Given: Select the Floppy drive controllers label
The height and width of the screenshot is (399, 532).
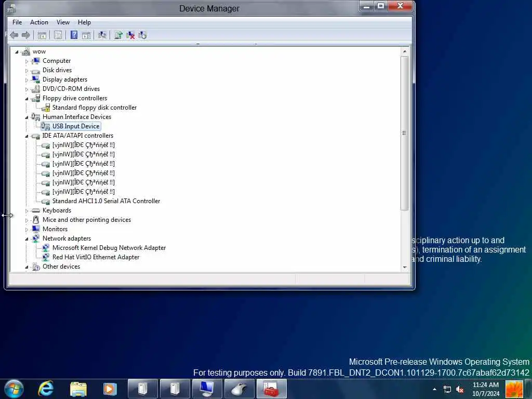Looking at the screenshot, I should pos(75,98).
